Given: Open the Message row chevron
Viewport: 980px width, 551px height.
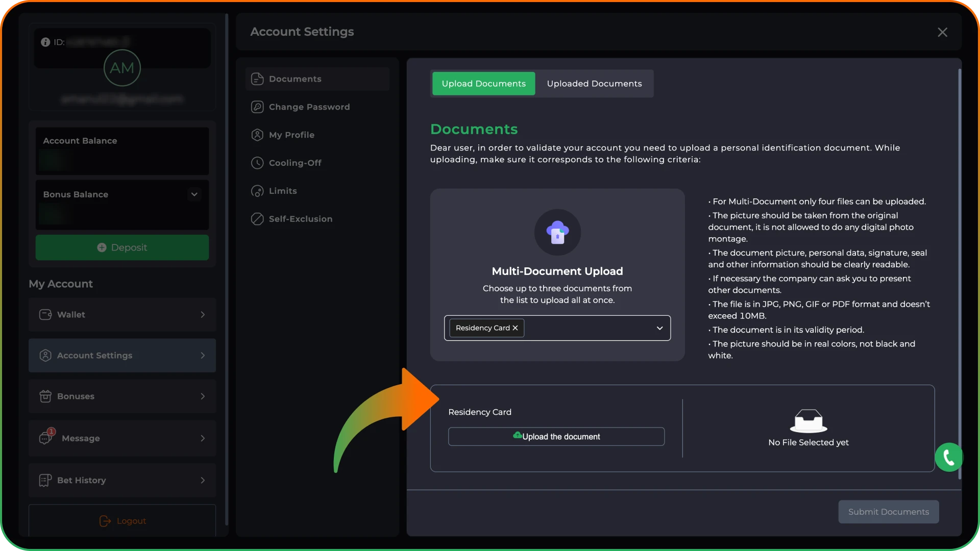Looking at the screenshot, I should coord(203,438).
